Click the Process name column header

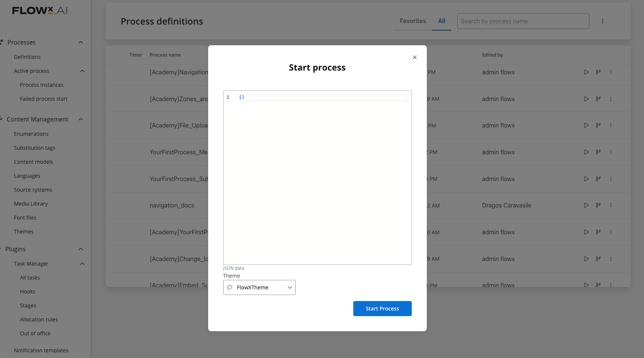tap(165, 55)
